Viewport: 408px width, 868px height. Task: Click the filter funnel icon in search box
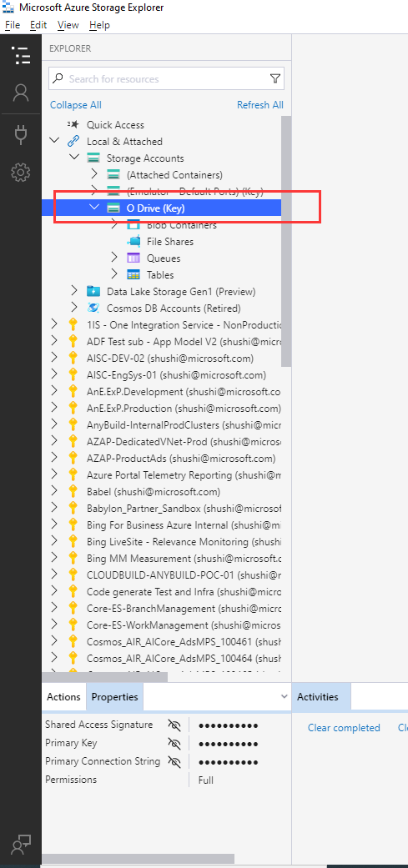(x=275, y=78)
